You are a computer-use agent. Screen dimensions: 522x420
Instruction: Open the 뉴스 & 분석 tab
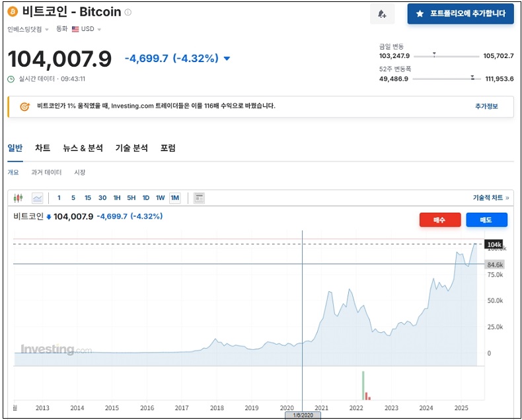pos(83,148)
